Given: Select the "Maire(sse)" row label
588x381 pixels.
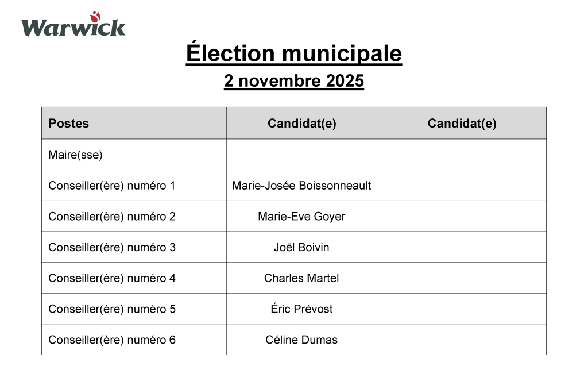Looking at the screenshot, I should point(75,155).
